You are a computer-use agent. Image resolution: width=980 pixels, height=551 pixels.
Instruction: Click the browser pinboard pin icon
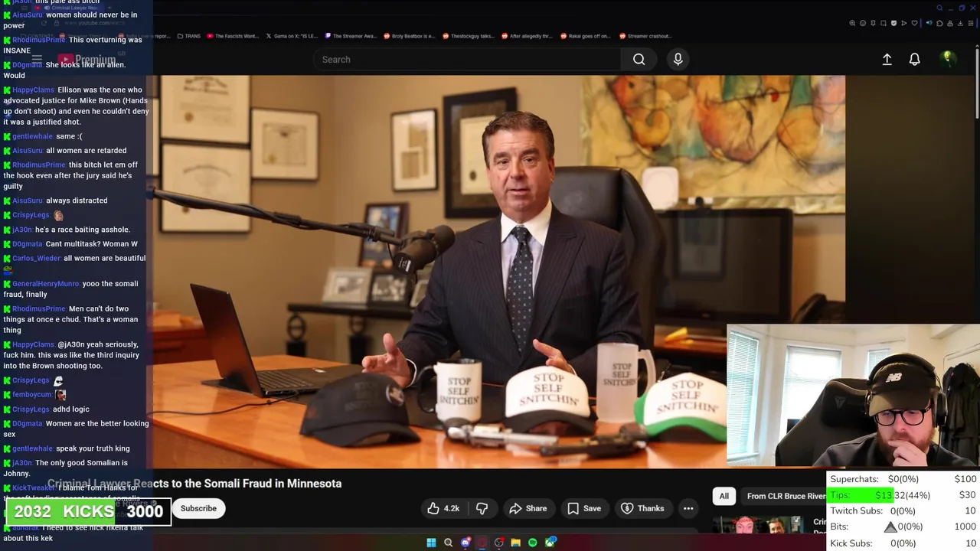(873, 23)
